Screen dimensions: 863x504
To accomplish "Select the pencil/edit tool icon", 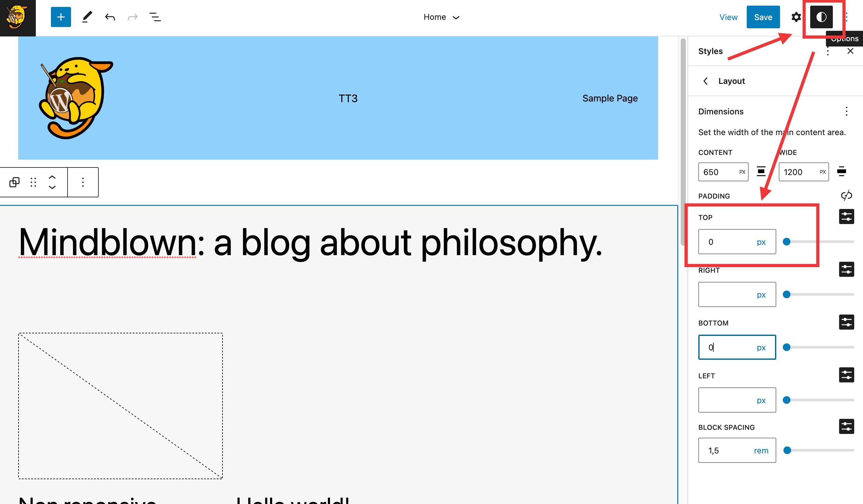I will click(86, 17).
